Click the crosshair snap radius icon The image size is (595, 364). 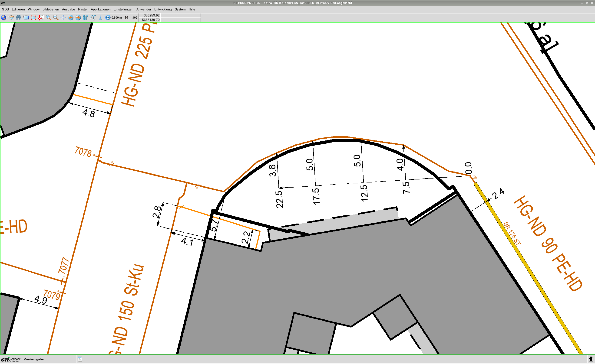pos(108,18)
